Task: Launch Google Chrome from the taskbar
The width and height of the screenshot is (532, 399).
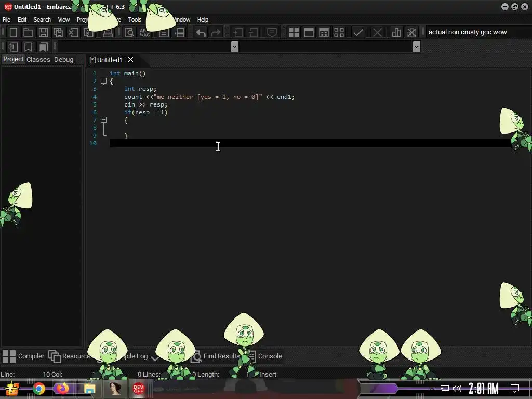Action: click(x=39, y=389)
